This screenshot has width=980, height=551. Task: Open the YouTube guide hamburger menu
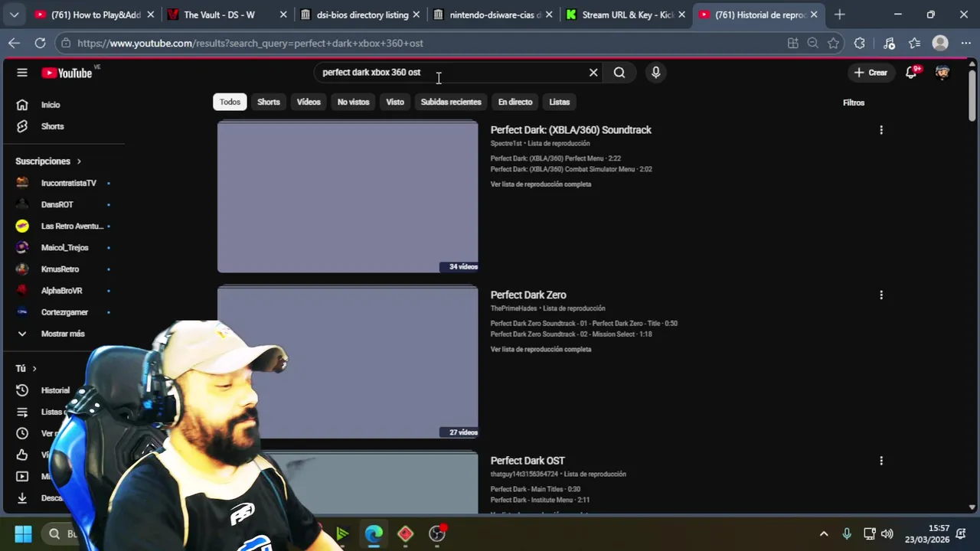tap(22, 73)
